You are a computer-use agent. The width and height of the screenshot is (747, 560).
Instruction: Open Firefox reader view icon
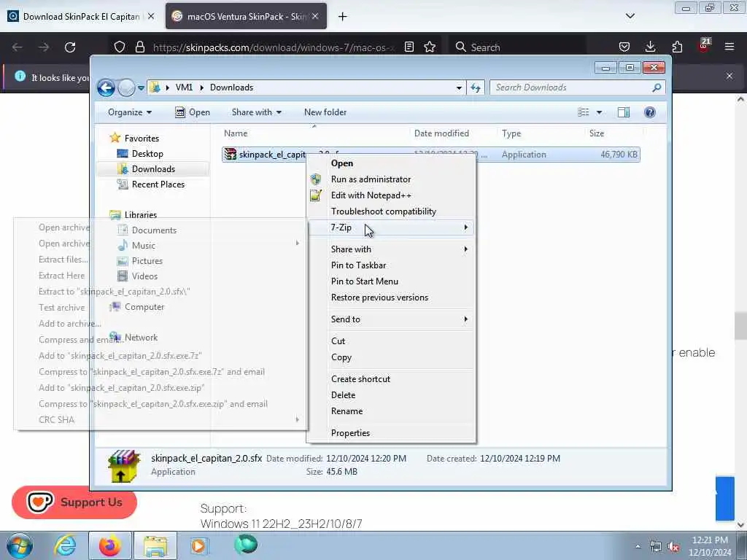[x=409, y=47]
